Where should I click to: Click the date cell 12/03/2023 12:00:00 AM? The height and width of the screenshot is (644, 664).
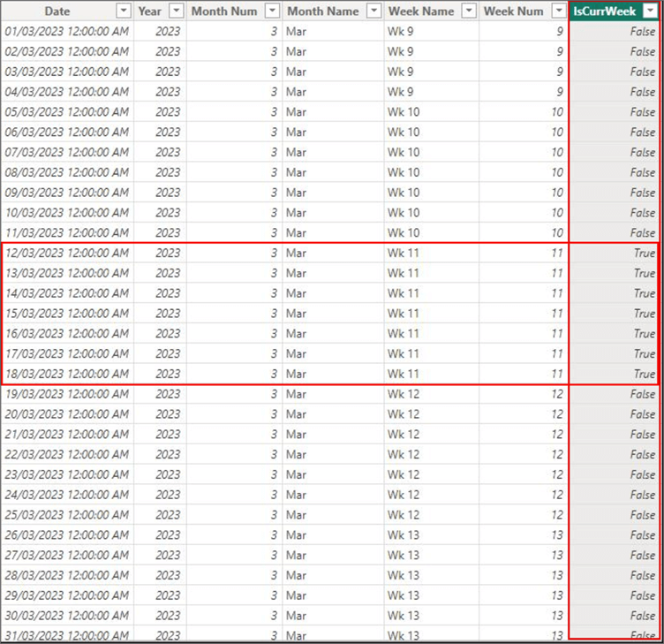(67, 253)
